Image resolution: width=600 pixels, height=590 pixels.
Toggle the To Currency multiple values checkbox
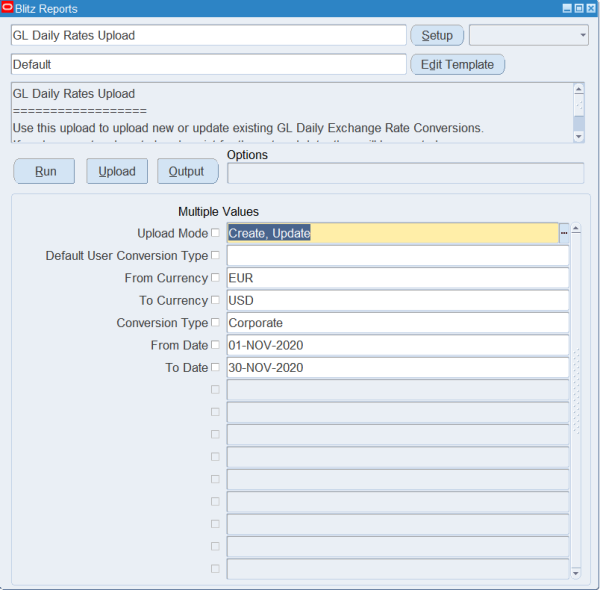point(215,300)
